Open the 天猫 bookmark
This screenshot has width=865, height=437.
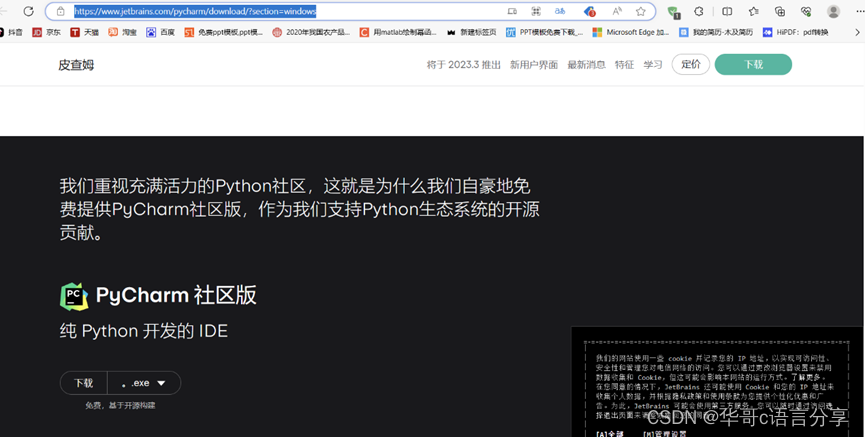coord(84,33)
